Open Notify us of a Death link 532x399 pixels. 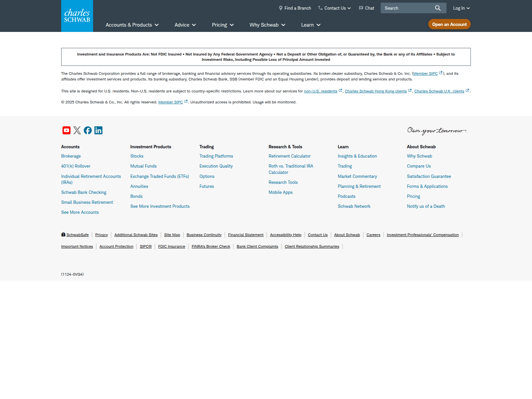click(426, 206)
